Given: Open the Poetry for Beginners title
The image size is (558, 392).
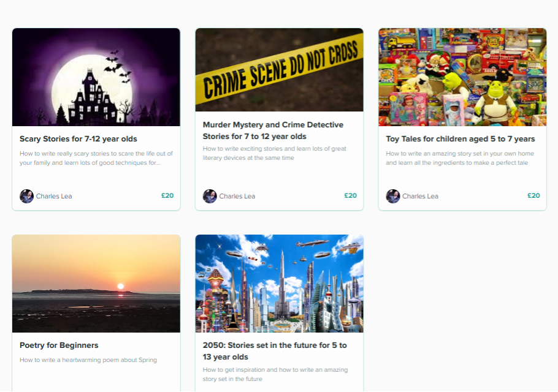Looking at the screenshot, I should (x=59, y=345).
